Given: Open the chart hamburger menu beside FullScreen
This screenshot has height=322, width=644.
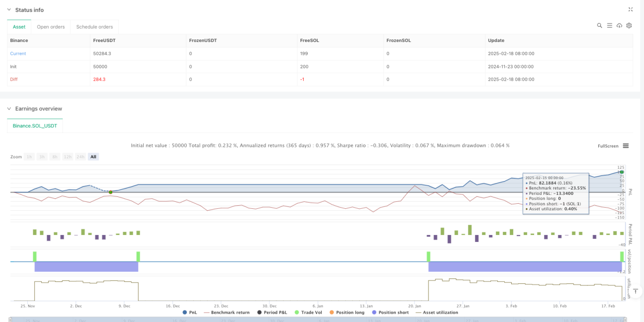Looking at the screenshot, I should pyautogui.click(x=626, y=146).
